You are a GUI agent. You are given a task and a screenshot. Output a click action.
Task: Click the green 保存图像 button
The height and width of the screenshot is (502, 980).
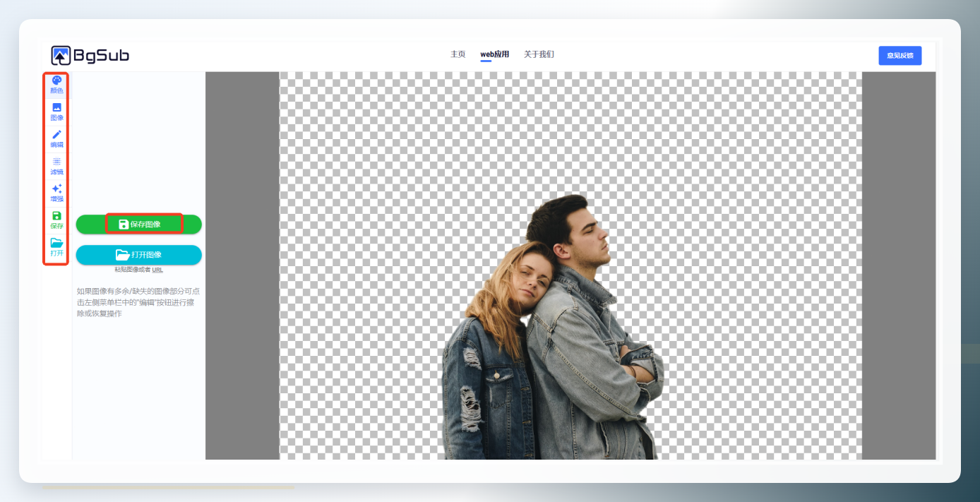[139, 225]
